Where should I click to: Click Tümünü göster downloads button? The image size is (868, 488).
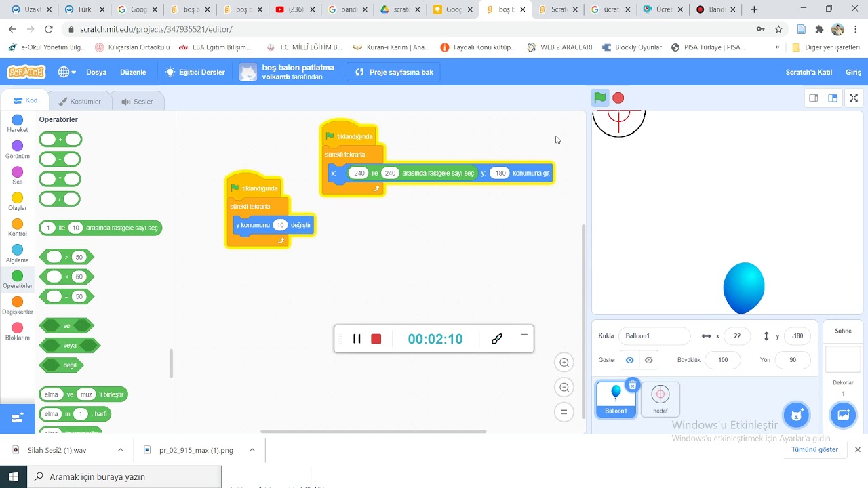[814, 449]
